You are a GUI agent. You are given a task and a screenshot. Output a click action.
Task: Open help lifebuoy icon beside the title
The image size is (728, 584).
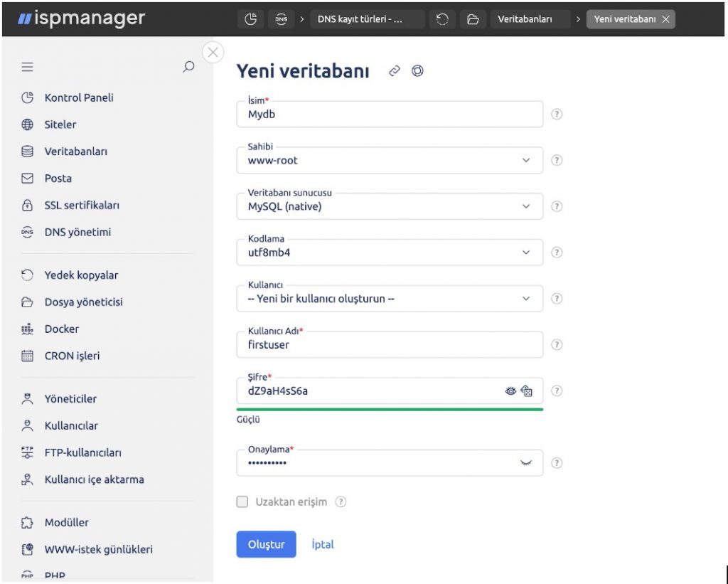pyautogui.click(x=417, y=70)
